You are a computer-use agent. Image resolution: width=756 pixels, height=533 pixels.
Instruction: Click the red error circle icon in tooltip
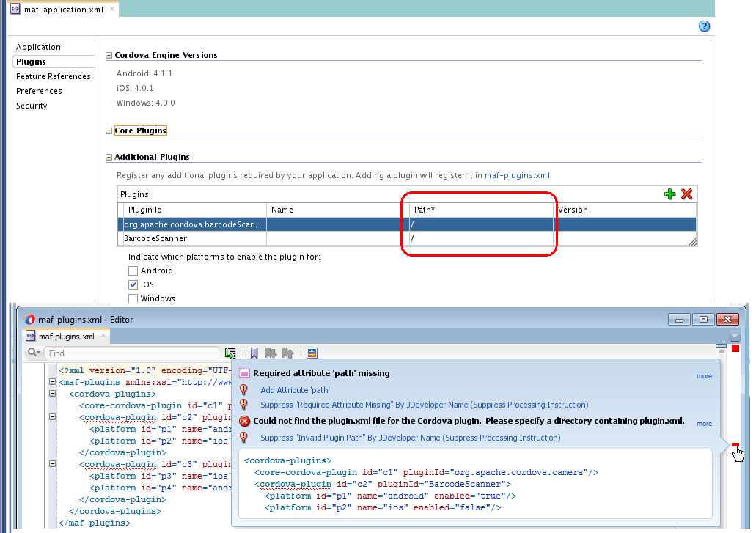[x=244, y=422]
